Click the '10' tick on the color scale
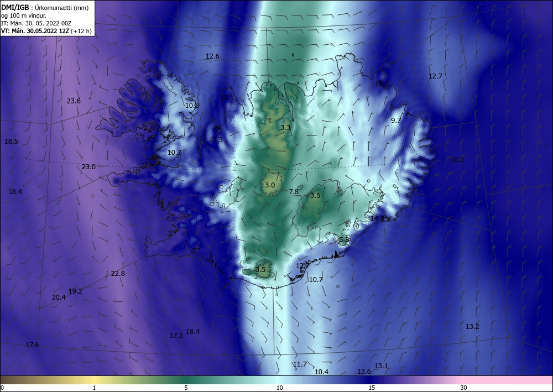This screenshot has height=392, width=553. (279, 388)
